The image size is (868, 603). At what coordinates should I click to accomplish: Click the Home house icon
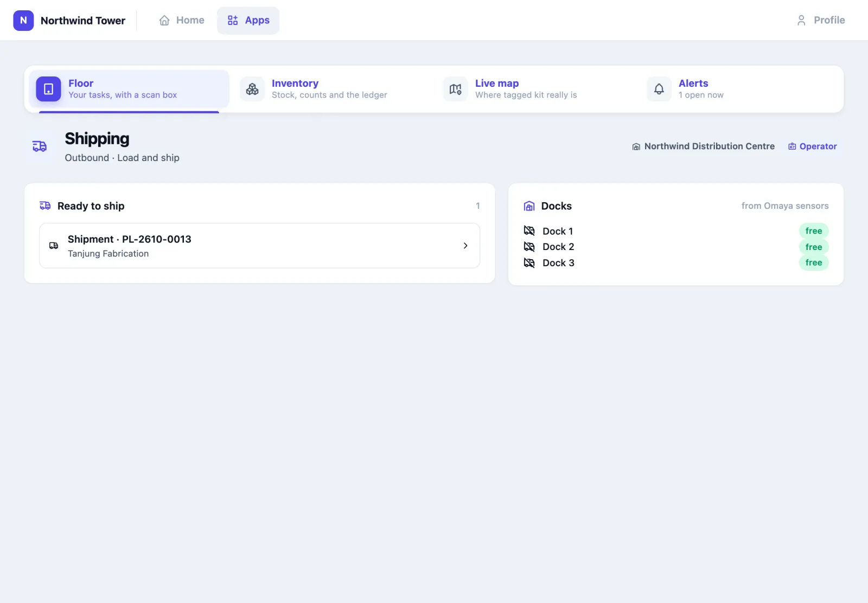164,21
